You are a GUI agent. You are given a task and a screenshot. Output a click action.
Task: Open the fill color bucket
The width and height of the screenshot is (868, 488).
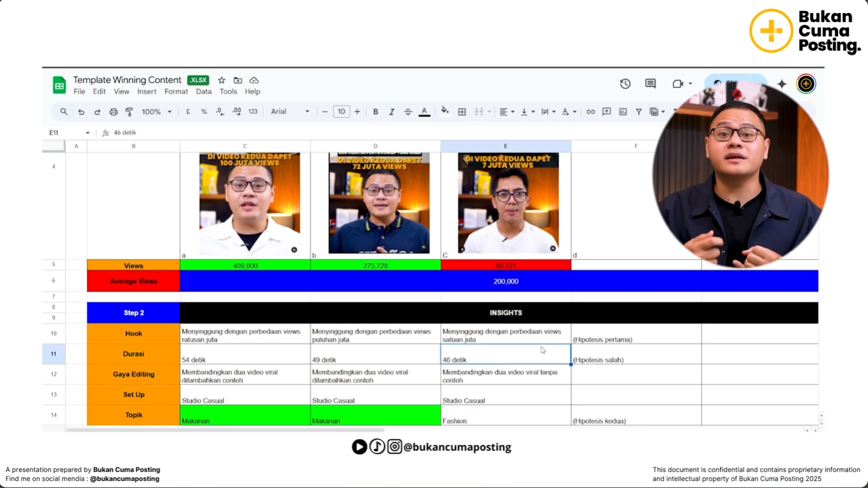(x=445, y=111)
